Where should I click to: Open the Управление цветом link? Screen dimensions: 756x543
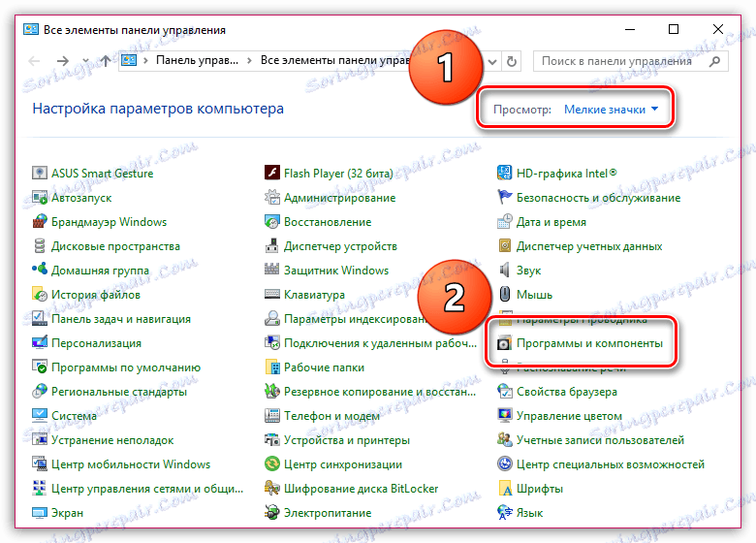tap(569, 416)
